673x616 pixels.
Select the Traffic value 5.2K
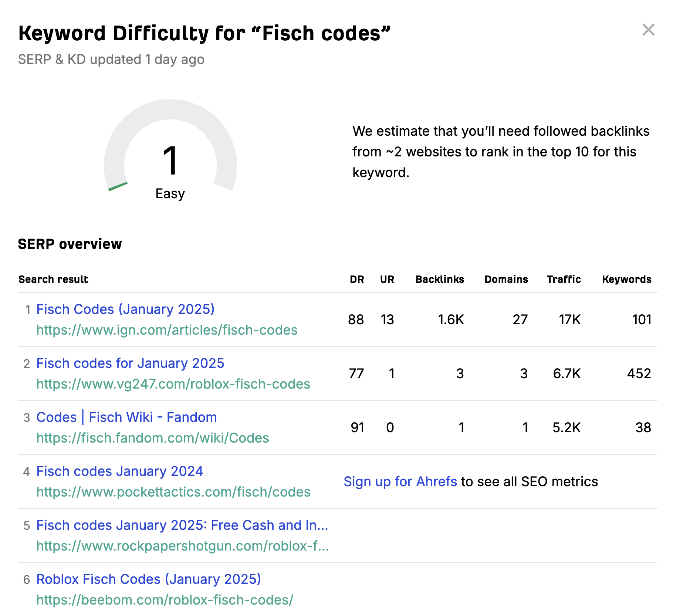tap(567, 427)
